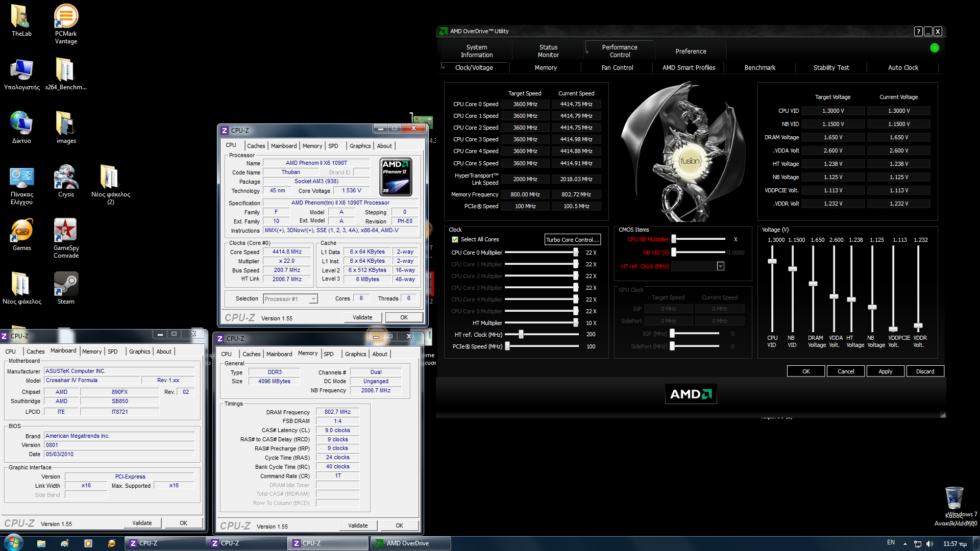Open the Fan Control subtab

tap(617, 68)
